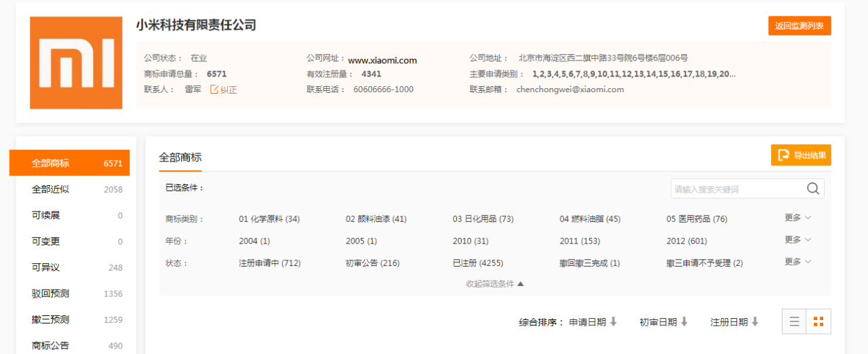Screen dimensions: 868x354
Task: Click the 综合排序 label
Action: (542, 322)
